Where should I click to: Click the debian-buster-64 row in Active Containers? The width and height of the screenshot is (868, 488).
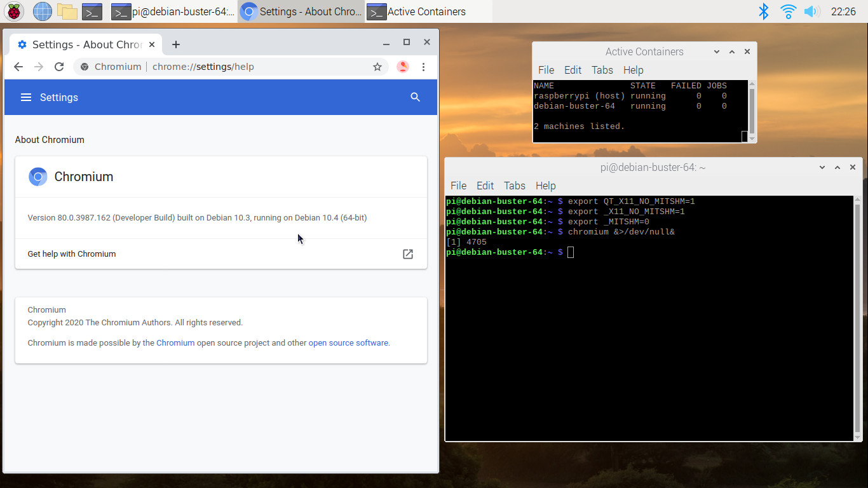click(630, 106)
